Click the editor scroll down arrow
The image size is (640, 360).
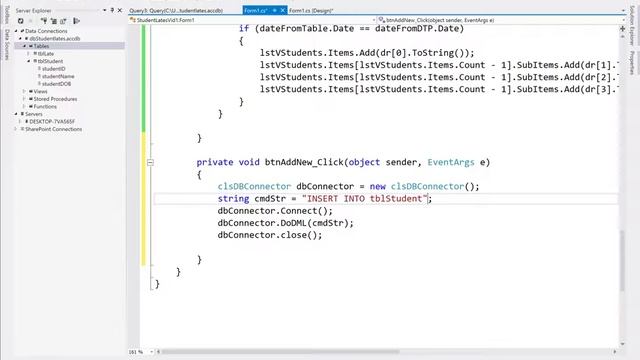[622, 344]
